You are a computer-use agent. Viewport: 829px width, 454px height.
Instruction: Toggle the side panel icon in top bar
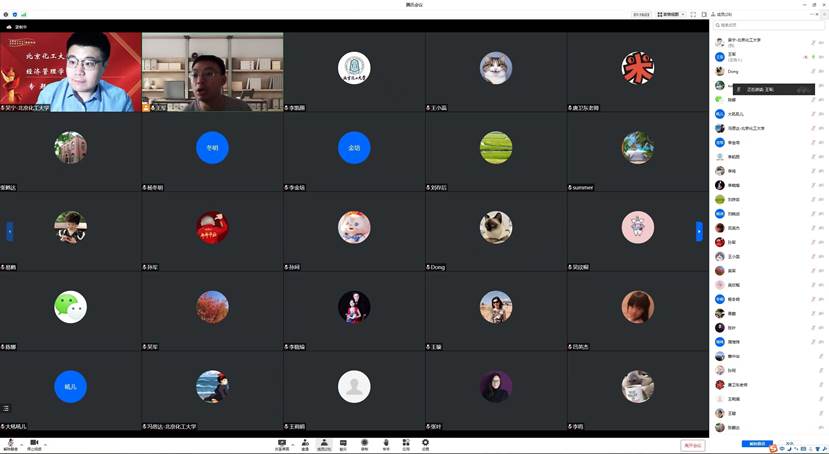705,14
